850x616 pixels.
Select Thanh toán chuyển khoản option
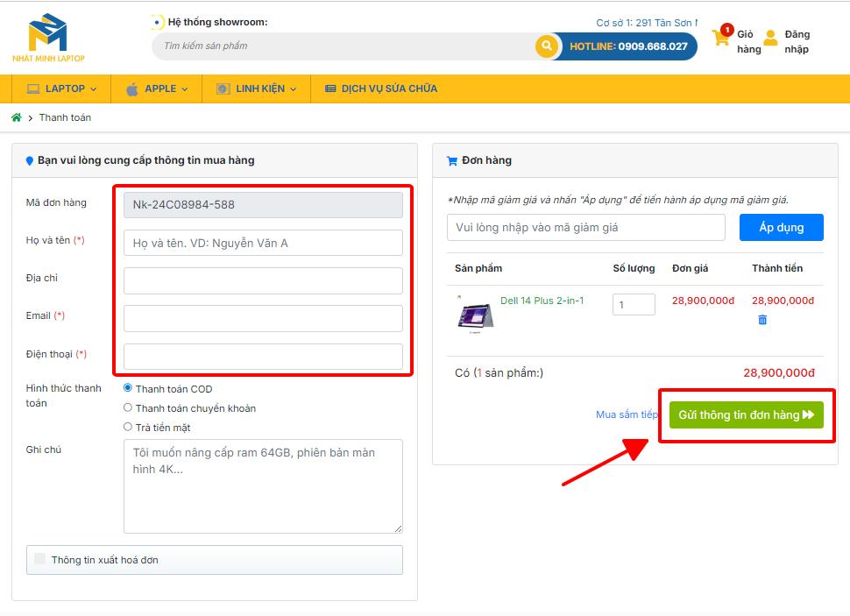click(x=128, y=407)
